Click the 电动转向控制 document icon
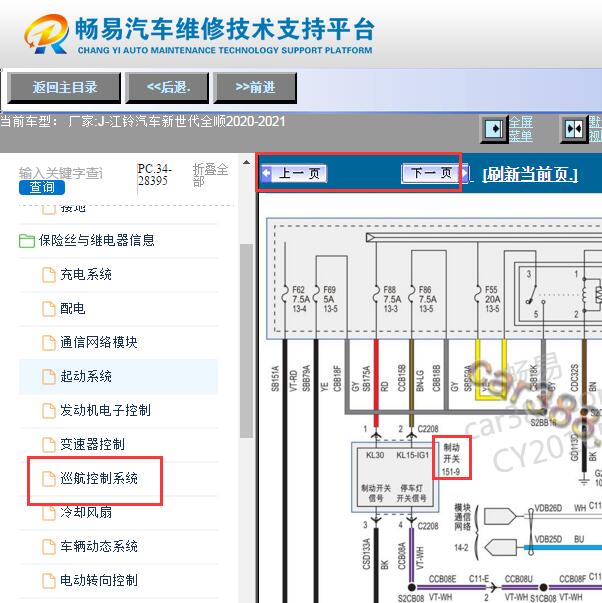602x603 pixels. click(x=49, y=580)
